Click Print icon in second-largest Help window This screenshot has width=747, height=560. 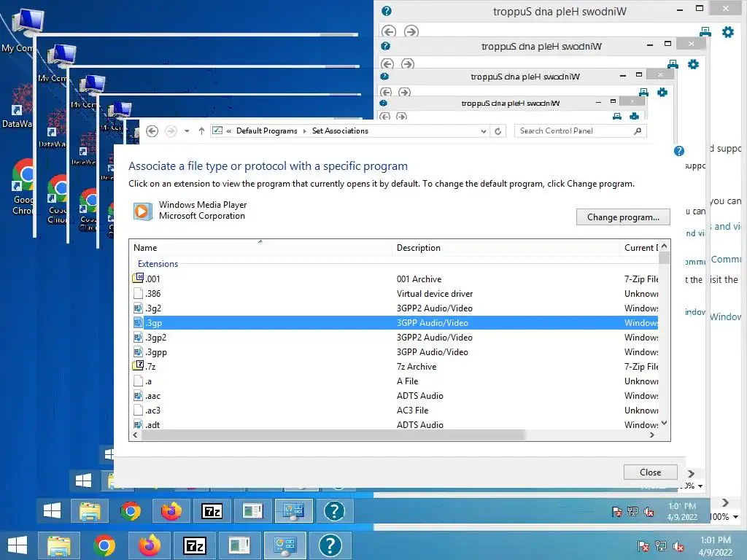pos(673,64)
